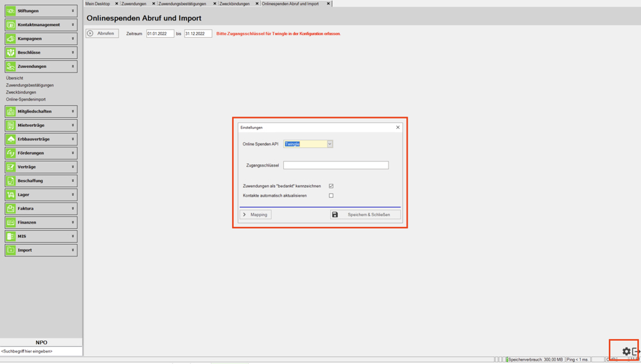Click the Stiftungen module icon

coord(11,11)
